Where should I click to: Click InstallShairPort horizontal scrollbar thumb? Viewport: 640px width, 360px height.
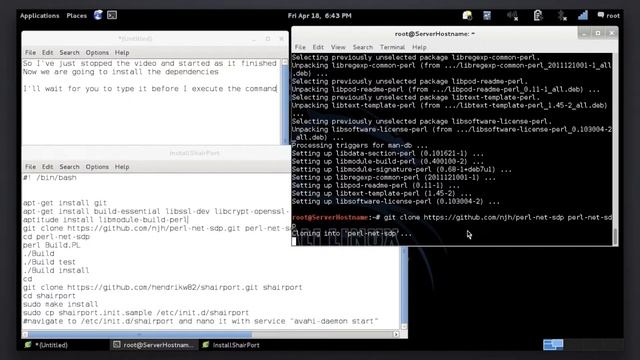coord(140,334)
